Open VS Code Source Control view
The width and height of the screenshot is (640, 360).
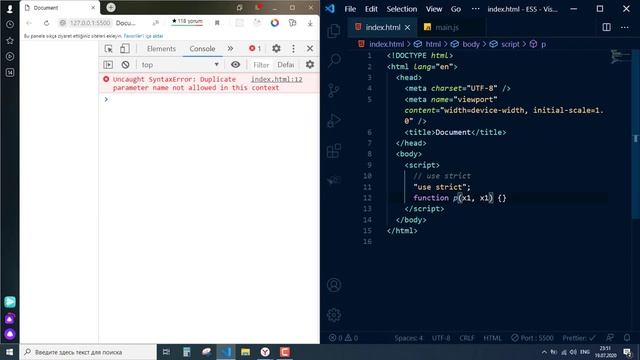click(x=334, y=90)
